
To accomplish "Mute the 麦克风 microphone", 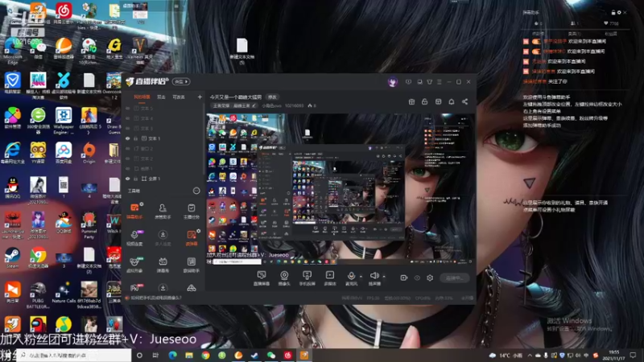I will click(x=351, y=278).
